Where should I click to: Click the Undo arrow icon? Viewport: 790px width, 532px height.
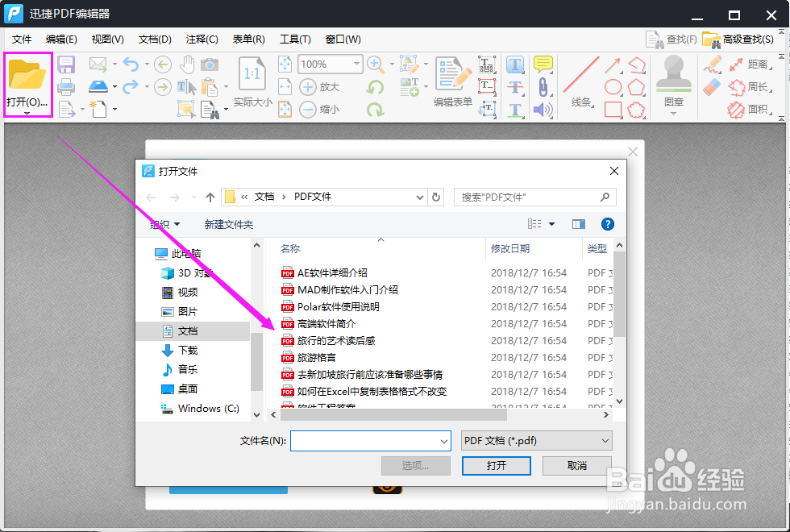(x=131, y=64)
